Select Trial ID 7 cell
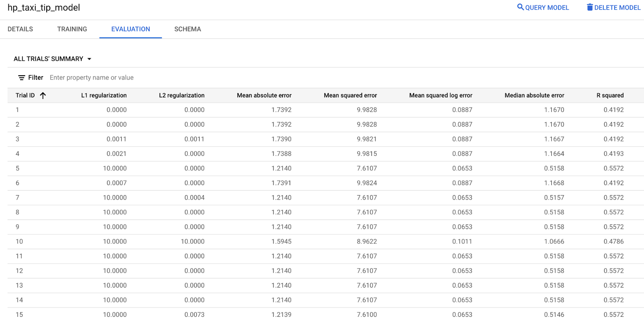This screenshot has width=644, height=320. [17, 198]
